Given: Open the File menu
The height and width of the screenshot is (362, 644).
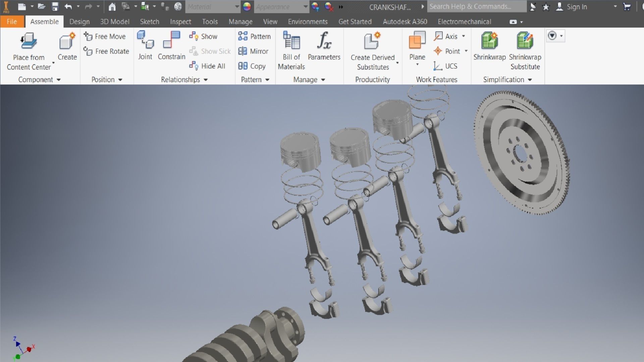Looking at the screenshot, I should point(12,22).
